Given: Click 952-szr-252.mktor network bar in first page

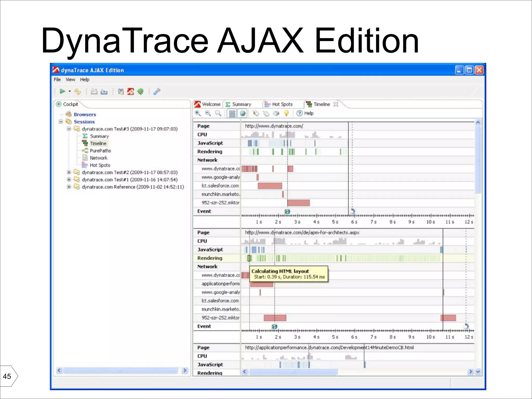Looking at the screenshot, I should [x=298, y=203].
